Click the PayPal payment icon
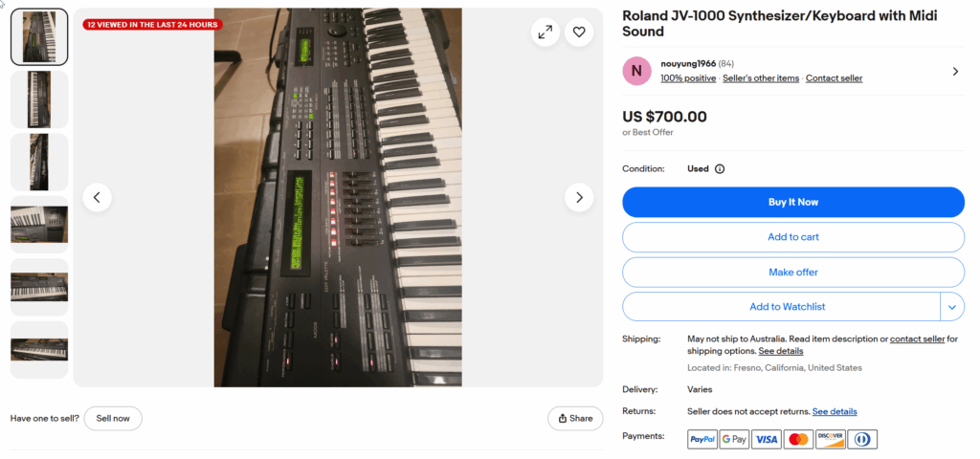The image size is (980, 459). coord(702,439)
